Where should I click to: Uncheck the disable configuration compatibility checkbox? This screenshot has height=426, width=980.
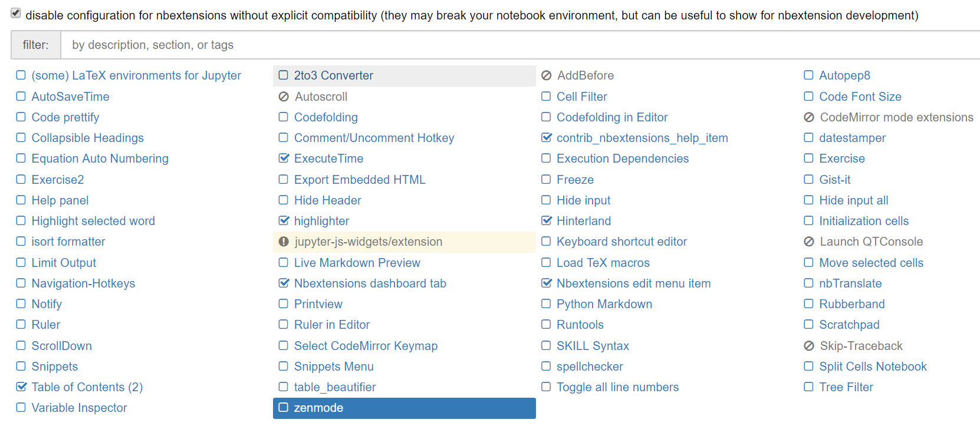click(16, 13)
